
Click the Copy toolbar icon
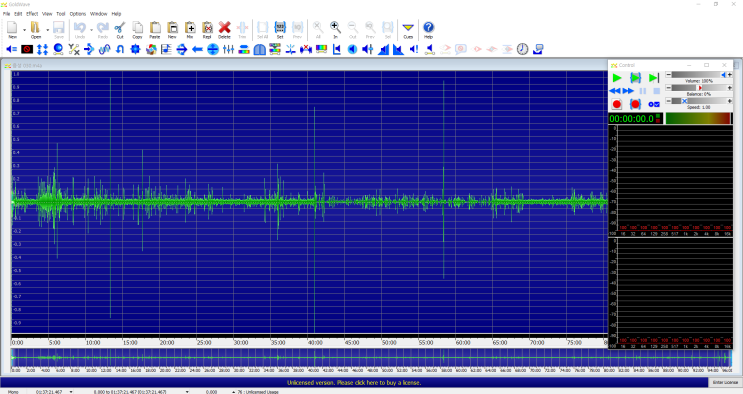137,29
